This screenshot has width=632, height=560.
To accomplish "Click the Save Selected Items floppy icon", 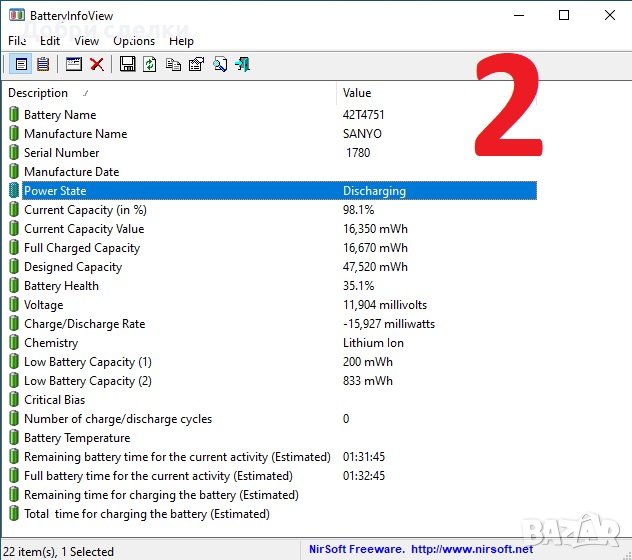I will [x=127, y=65].
